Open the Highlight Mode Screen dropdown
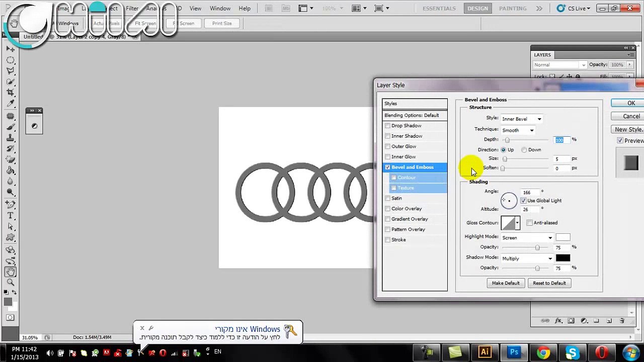Image resolution: width=644 pixels, height=362 pixels. (527, 238)
